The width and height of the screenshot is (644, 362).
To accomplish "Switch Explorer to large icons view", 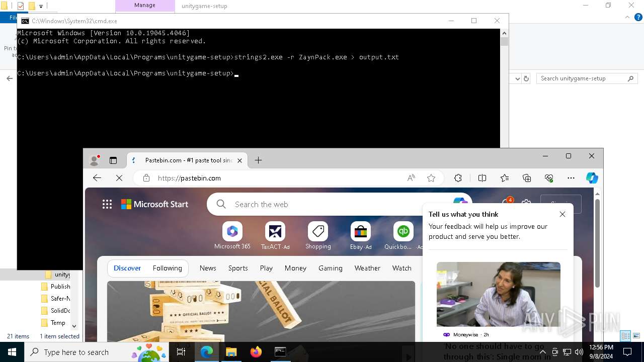I will [x=636, y=336].
